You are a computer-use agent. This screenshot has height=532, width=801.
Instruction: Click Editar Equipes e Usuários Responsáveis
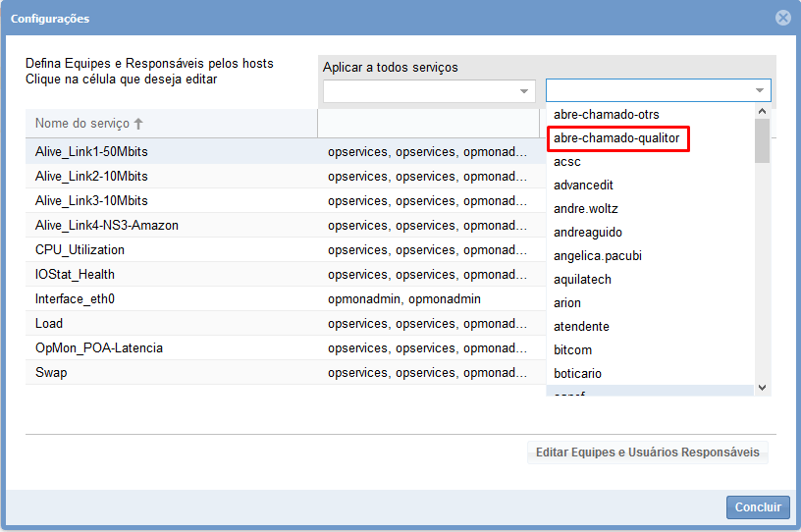[x=647, y=452]
